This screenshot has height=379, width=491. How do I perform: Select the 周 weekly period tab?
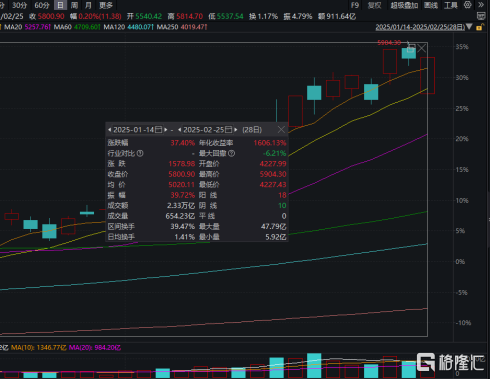pyautogui.click(x=74, y=5)
